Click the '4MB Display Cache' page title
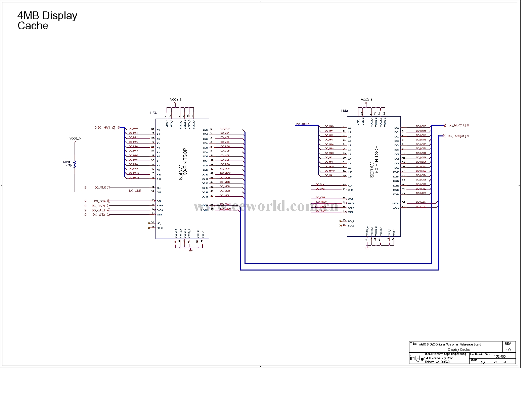The image size is (532, 411). coord(47,20)
